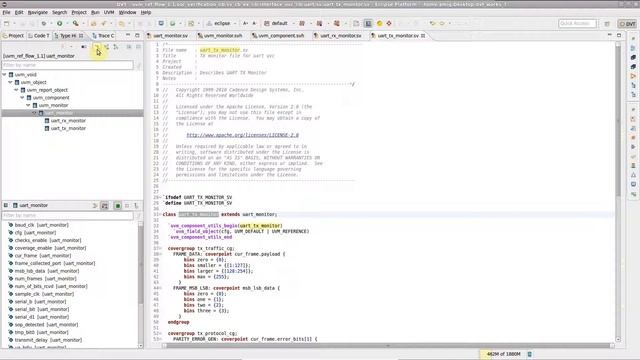Open the File menu

[6, 13]
